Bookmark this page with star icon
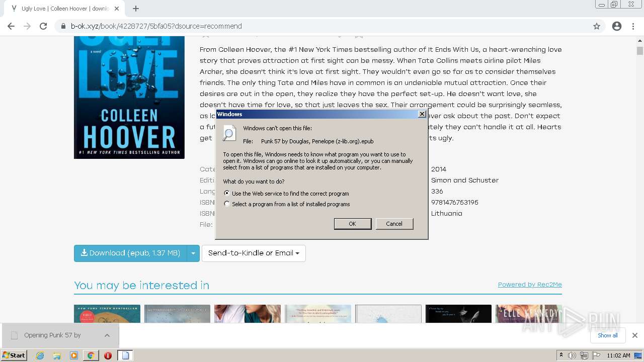644x362 pixels. tap(597, 26)
